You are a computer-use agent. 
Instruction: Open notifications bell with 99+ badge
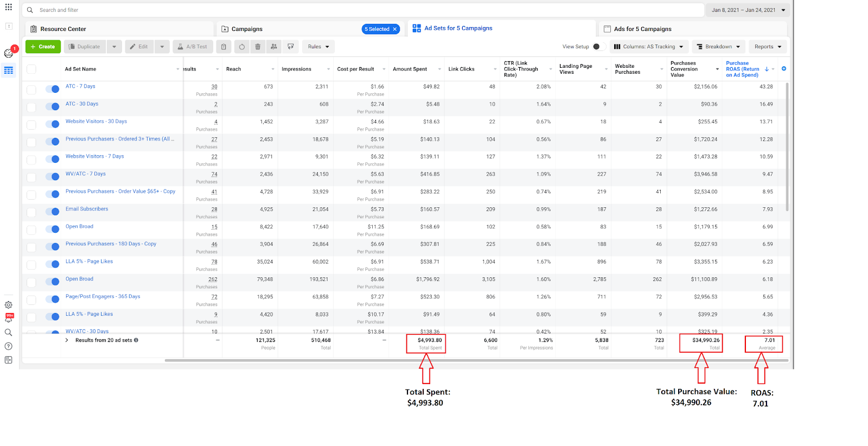9,318
